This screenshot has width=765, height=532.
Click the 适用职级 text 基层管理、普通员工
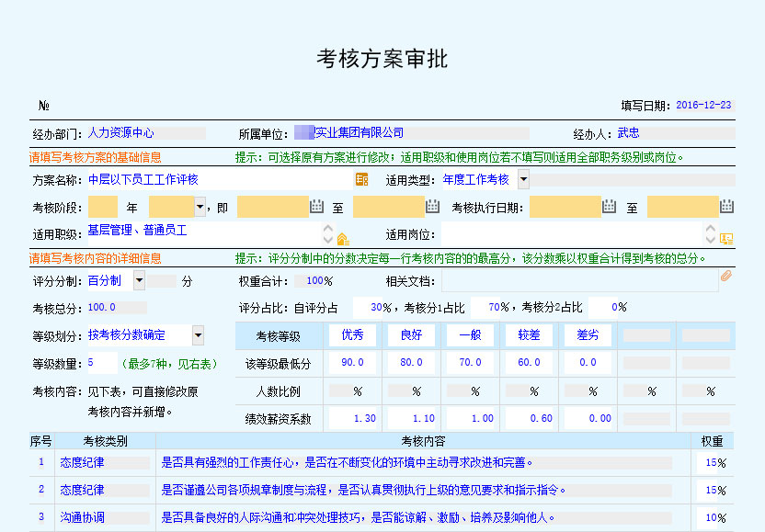tap(138, 230)
